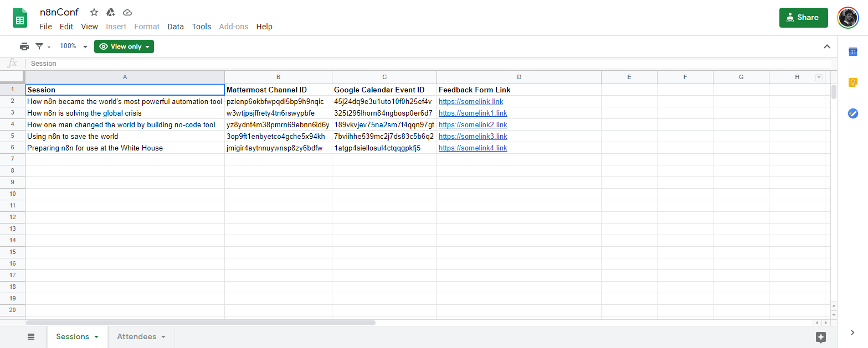Select row 6 header
868x348 pixels.
coord(12,148)
